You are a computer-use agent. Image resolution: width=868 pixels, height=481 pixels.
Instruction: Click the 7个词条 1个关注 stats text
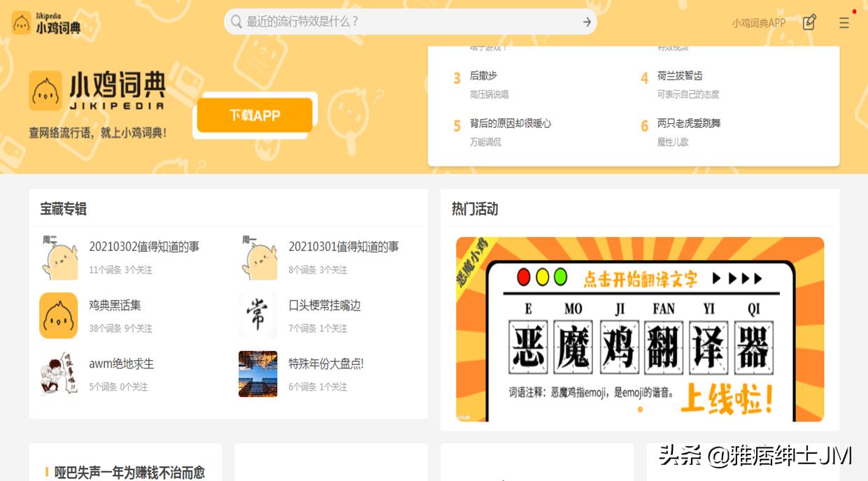[x=318, y=329]
